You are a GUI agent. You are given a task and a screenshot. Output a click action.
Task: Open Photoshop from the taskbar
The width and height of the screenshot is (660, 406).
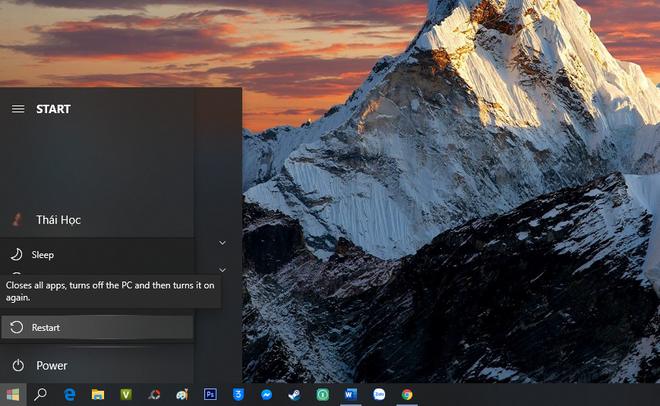210,395
